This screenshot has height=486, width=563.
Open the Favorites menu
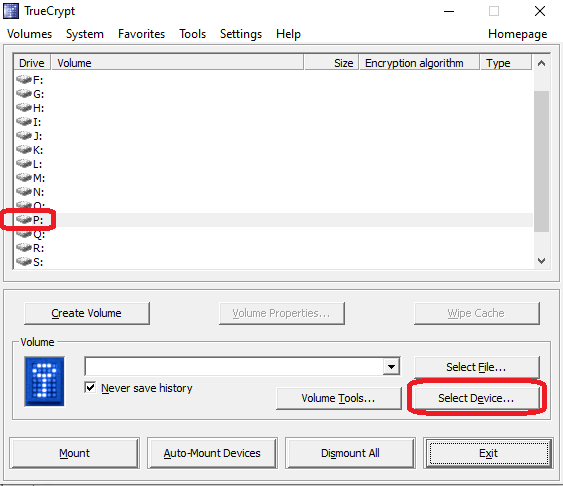coord(141,34)
